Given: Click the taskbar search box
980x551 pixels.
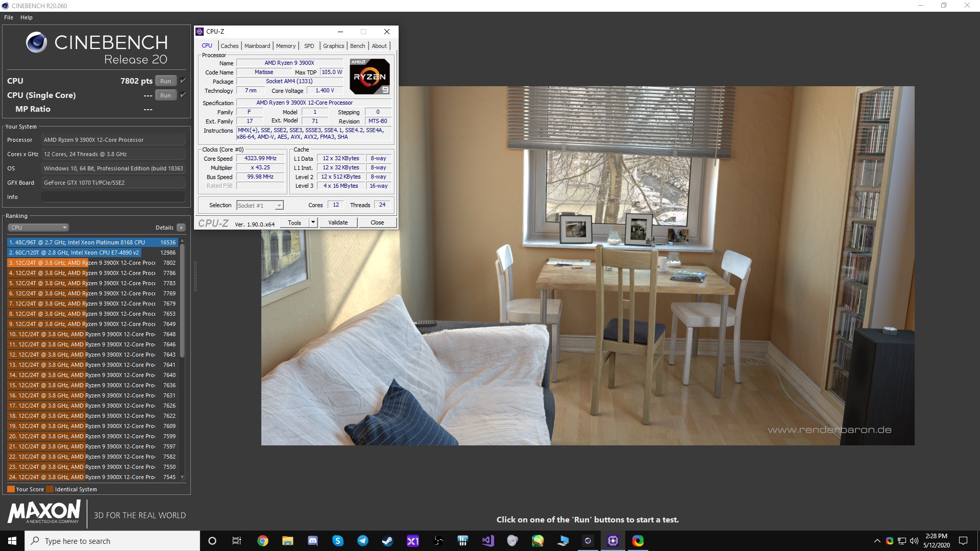Looking at the screenshot, I should click(x=112, y=541).
